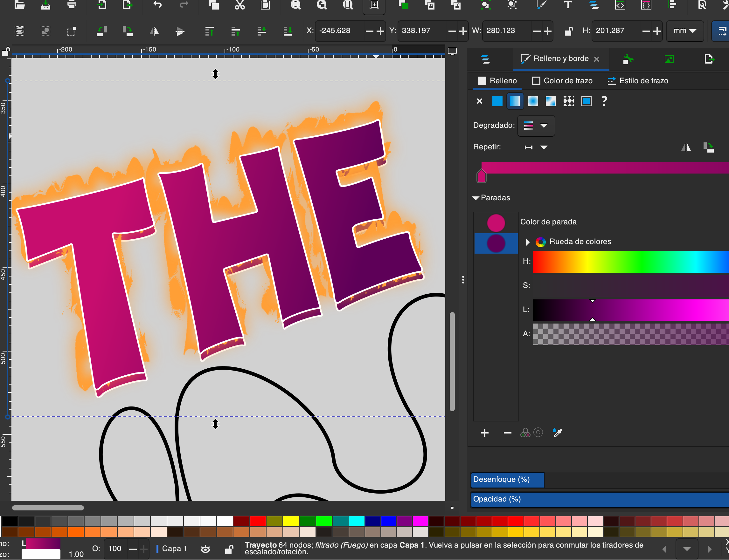Toggle the width/height ratio lock
The height and width of the screenshot is (560, 729).
point(568,31)
